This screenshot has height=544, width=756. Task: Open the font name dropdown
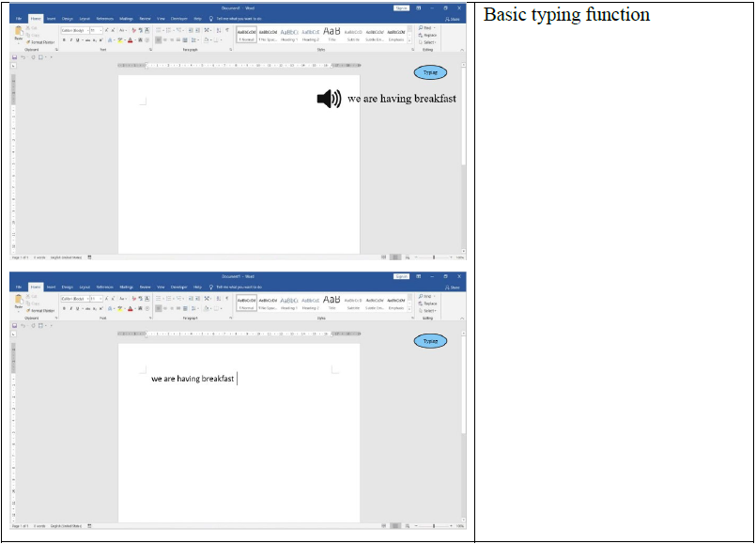click(x=86, y=30)
